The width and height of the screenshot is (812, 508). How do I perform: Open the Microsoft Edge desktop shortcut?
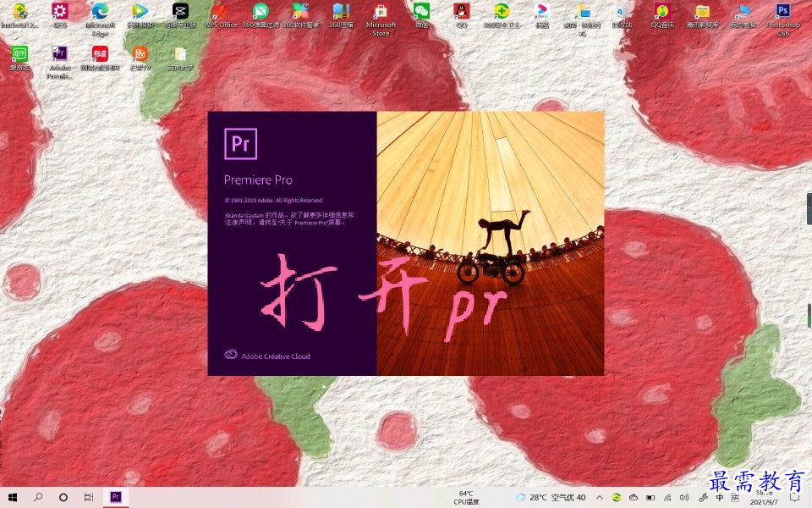(x=100, y=19)
